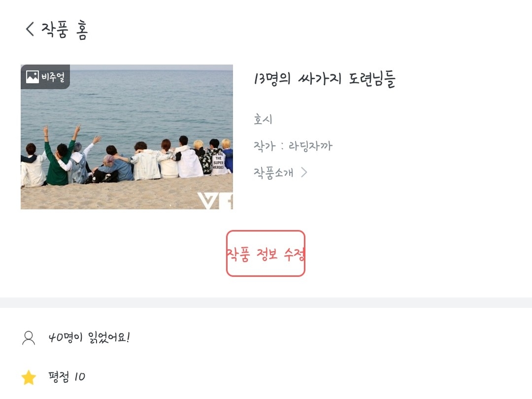Go back using the left chevron arrow
This screenshot has height=399, width=532.
[x=30, y=29]
